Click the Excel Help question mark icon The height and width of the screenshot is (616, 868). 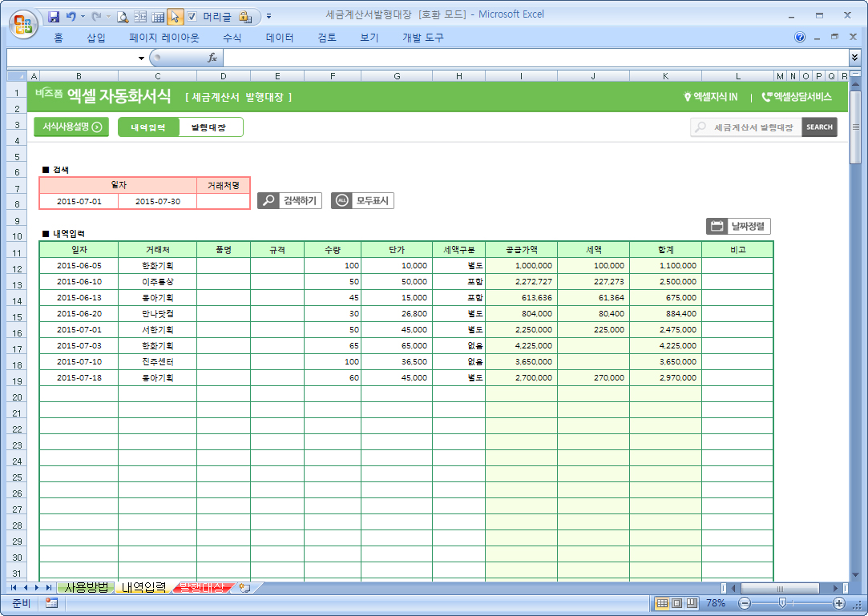(x=800, y=38)
